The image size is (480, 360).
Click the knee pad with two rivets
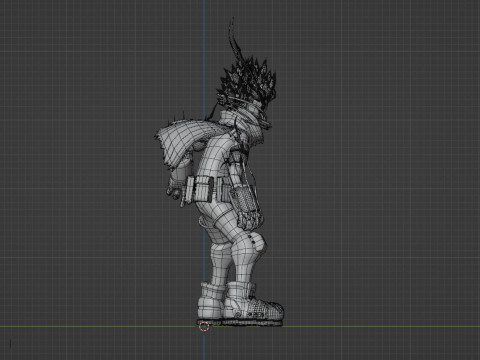point(258,242)
